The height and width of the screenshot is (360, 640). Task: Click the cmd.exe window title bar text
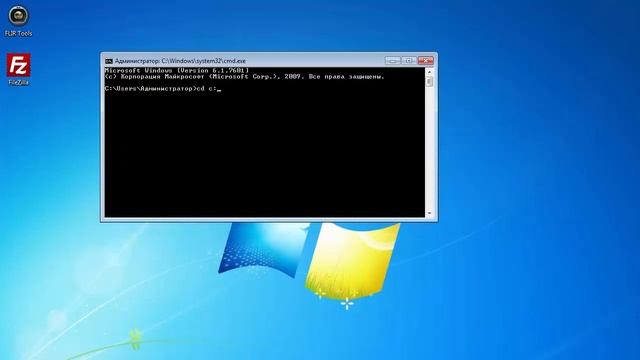click(x=180, y=61)
